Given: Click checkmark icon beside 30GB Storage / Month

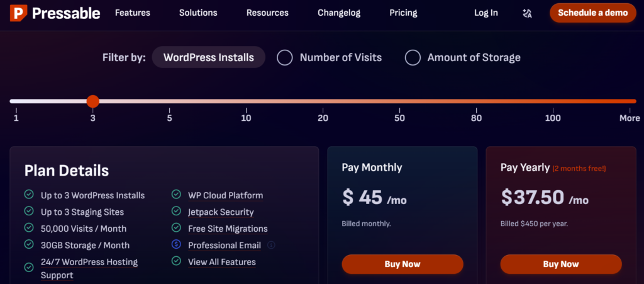Looking at the screenshot, I should (29, 244).
